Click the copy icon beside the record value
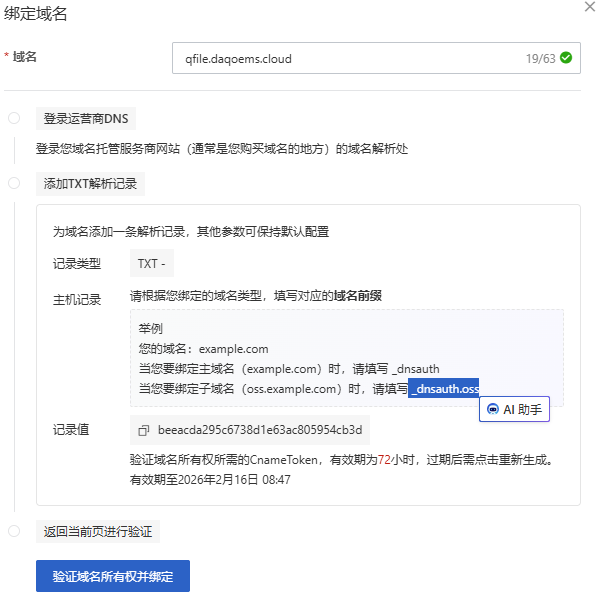The image size is (605, 593). coord(144,430)
